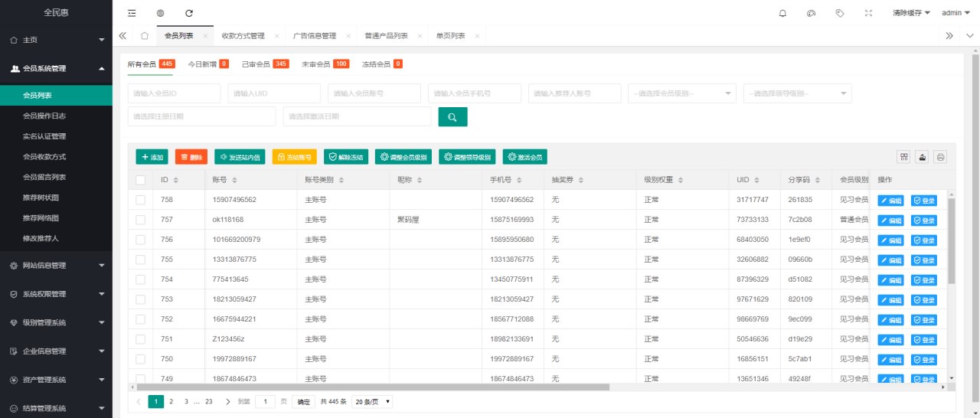Click the globe website icon

[160, 13]
